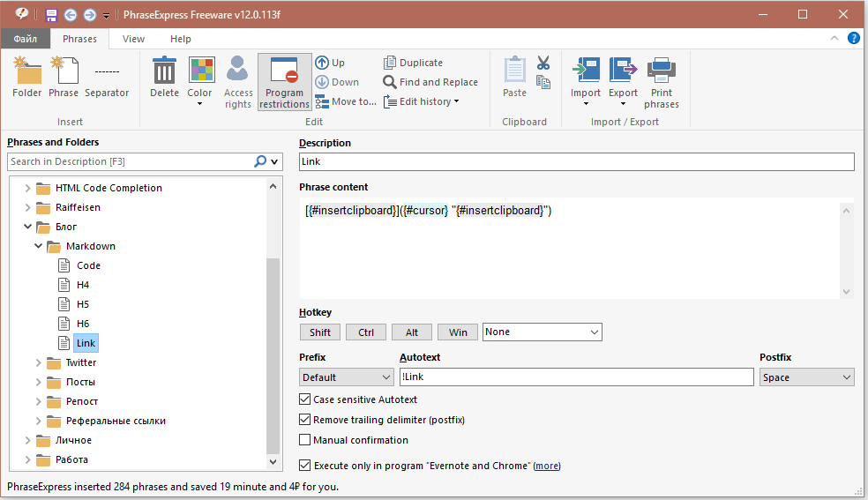This screenshot has width=868, height=500.
Task: Copy using the clipboard copy icon
Action: click(543, 82)
